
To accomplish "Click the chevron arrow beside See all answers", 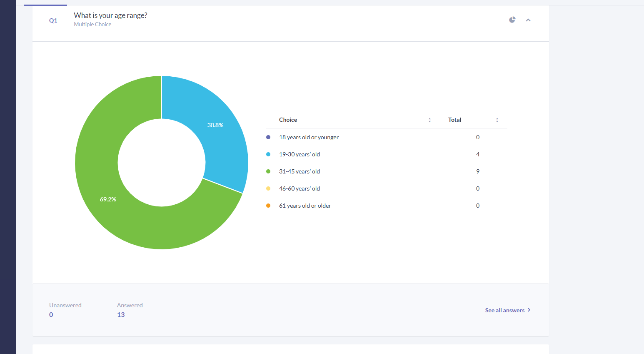I will pos(529,310).
